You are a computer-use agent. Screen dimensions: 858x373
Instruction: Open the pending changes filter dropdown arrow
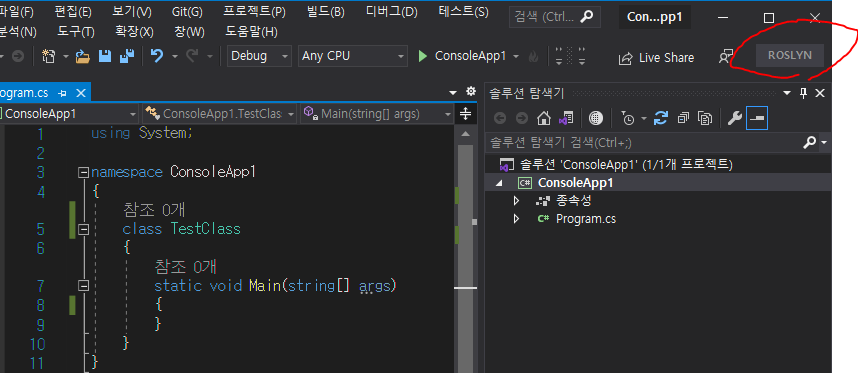[x=643, y=119]
